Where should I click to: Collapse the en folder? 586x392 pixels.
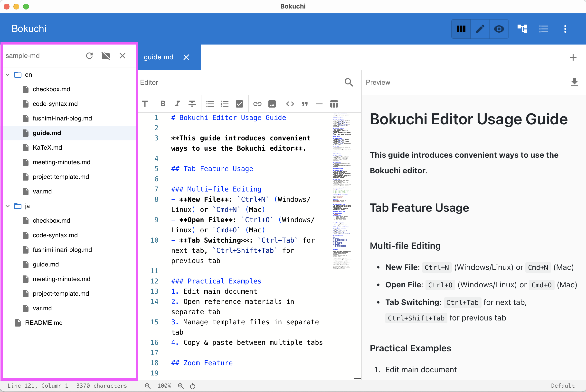(x=8, y=75)
